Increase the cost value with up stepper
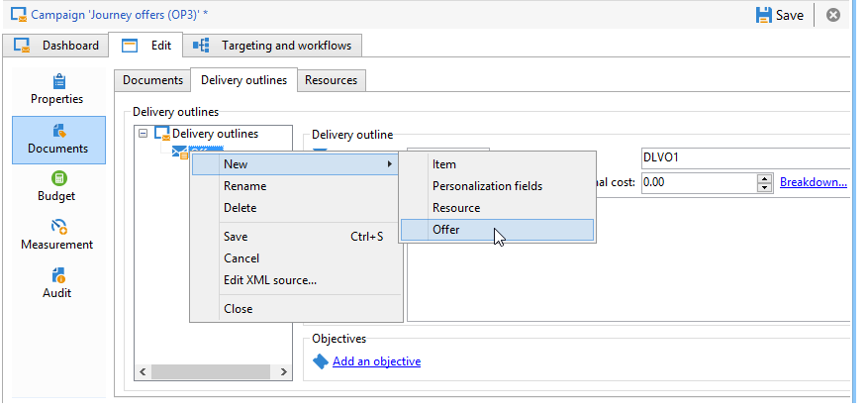The image size is (868, 410). (x=764, y=178)
